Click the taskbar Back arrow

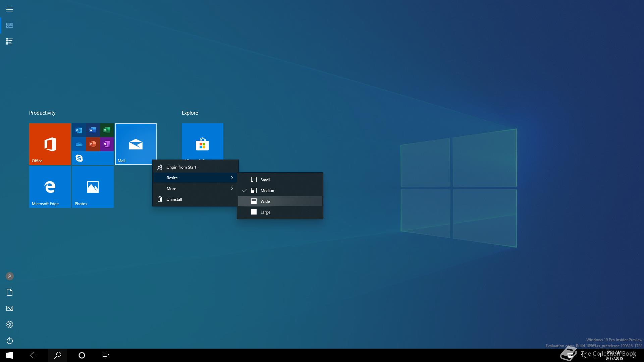[x=34, y=355]
